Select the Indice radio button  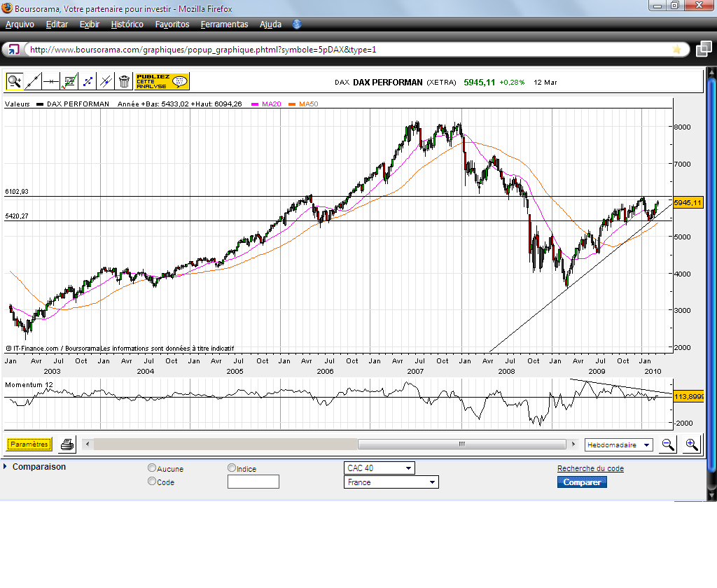pyautogui.click(x=231, y=468)
